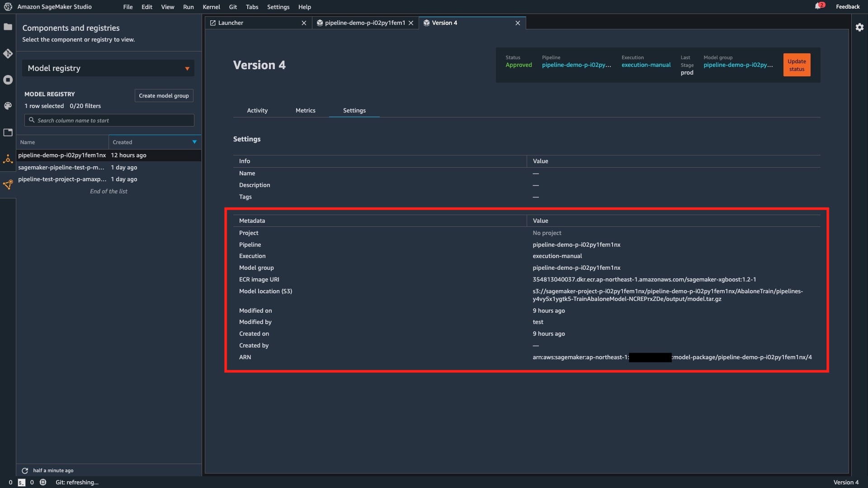Viewport: 868px width, 488px height.
Task: Select the SageMaker Components and registries icon
Action: click(8, 160)
